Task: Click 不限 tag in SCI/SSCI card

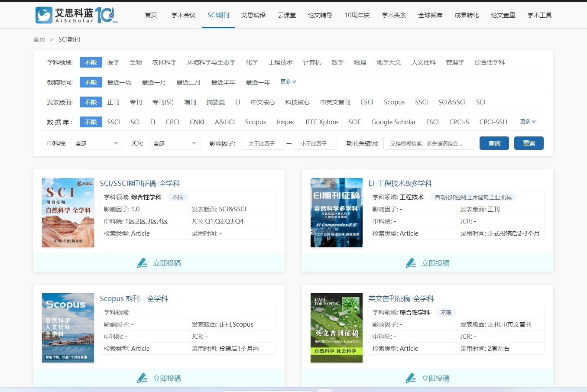Action: [x=178, y=198]
